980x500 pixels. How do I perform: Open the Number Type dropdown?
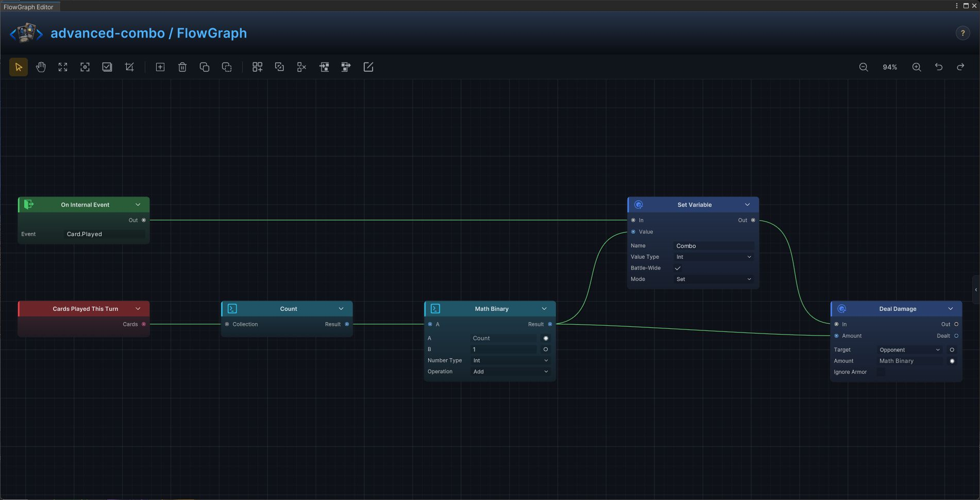tap(511, 360)
